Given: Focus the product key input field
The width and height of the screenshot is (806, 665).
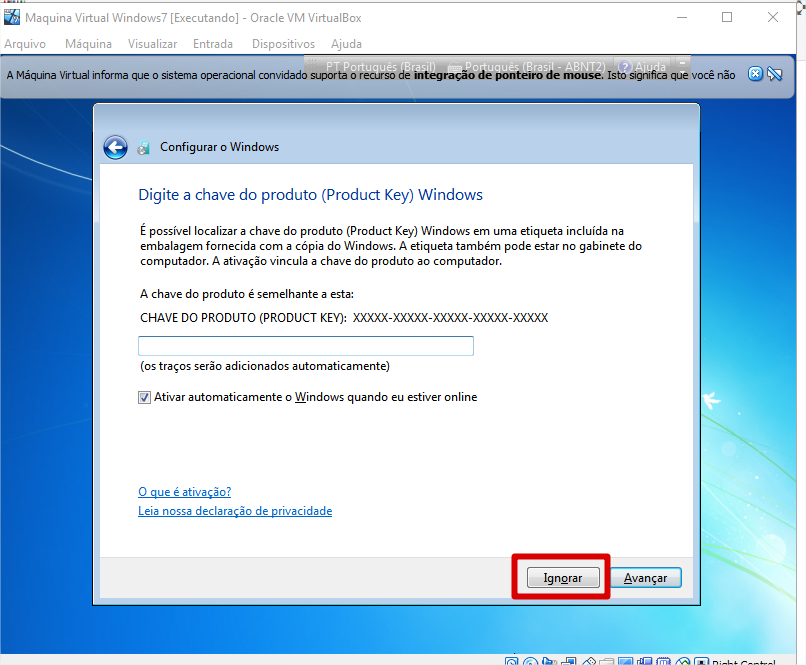Looking at the screenshot, I should (x=306, y=346).
